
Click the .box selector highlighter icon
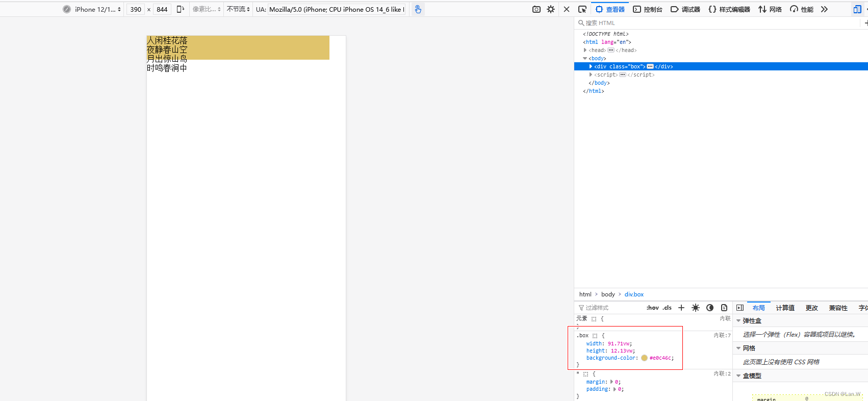coord(595,336)
